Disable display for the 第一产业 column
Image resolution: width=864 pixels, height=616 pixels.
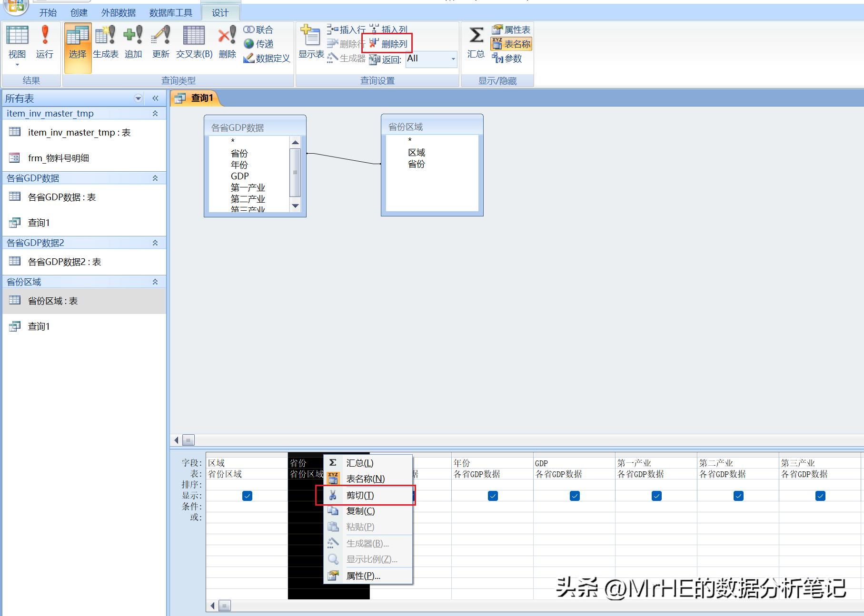(656, 496)
